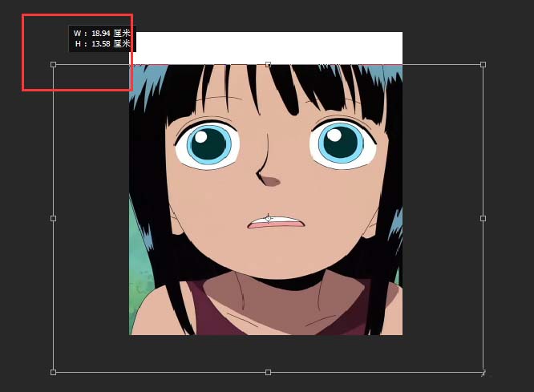Click the right-middle transform handle
The image size is (534, 392).
(x=483, y=218)
